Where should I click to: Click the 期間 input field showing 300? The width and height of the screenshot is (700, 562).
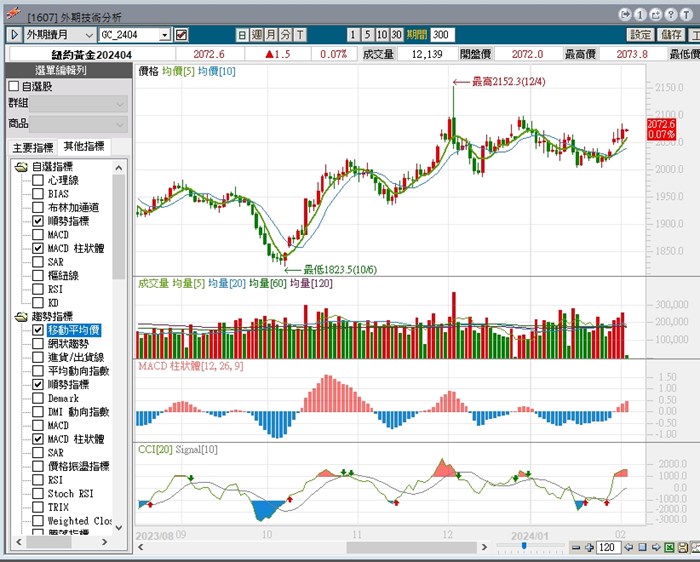click(x=442, y=34)
